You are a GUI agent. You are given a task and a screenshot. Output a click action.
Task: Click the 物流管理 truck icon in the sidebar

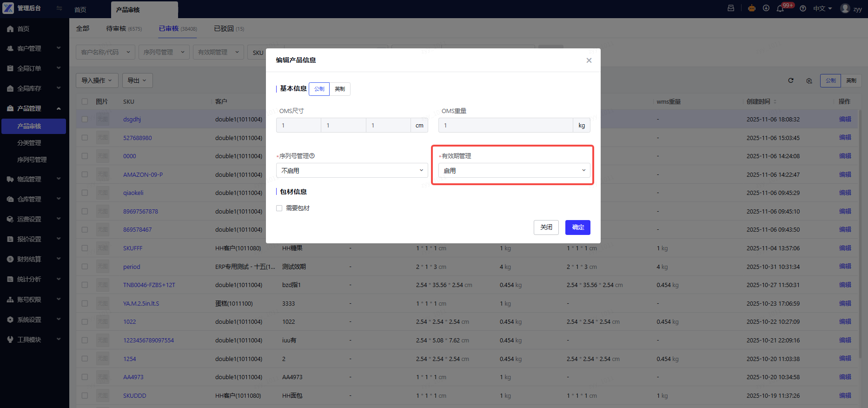point(10,179)
